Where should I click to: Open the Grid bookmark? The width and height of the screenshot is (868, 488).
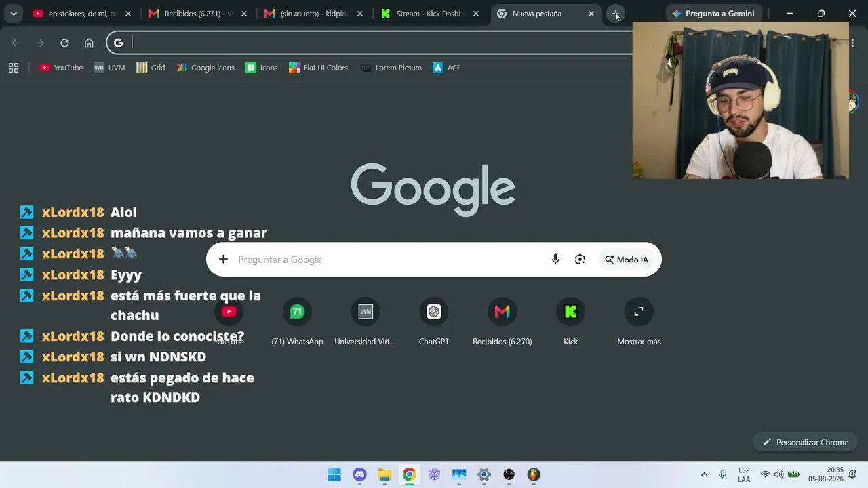[151, 68]
